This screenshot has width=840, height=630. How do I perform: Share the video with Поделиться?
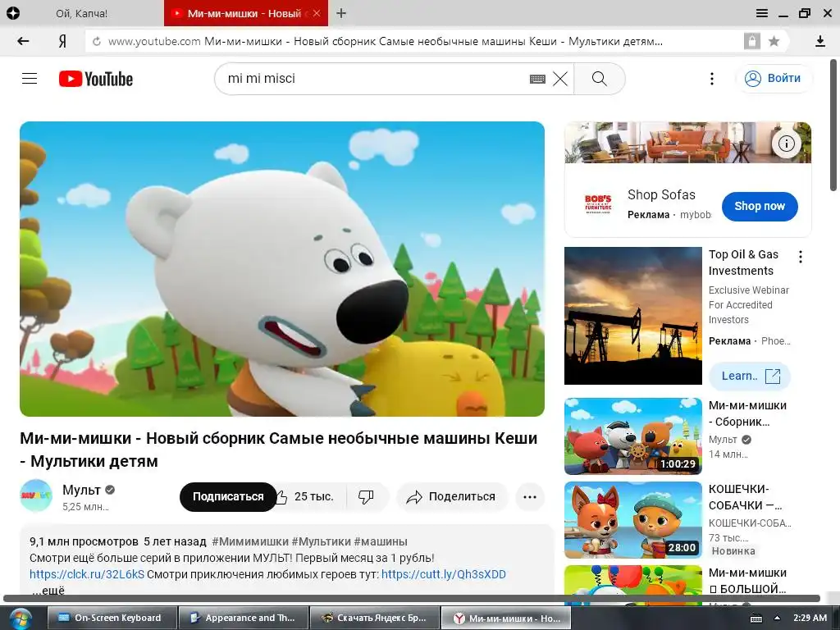pos(451,496)
